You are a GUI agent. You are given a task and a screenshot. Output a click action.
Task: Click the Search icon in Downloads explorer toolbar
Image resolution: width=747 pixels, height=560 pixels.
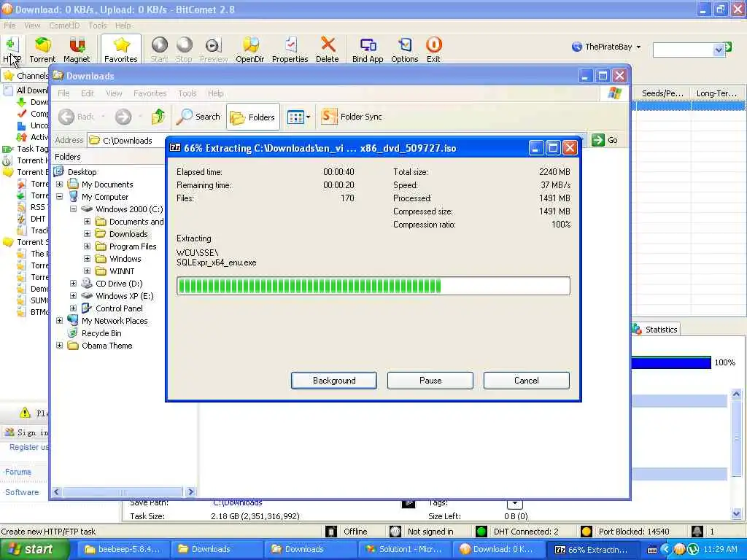pos(198,117)
